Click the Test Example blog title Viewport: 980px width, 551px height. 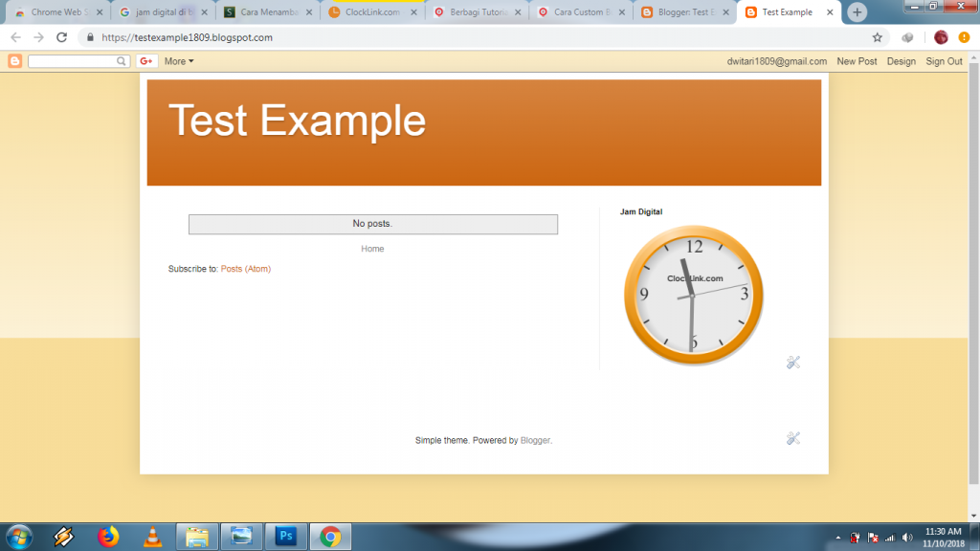click(297, 121)
